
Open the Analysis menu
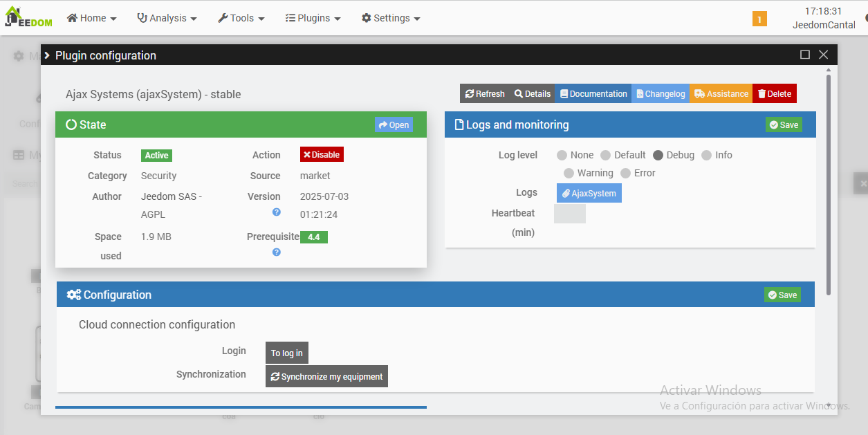tap(167, 18)
